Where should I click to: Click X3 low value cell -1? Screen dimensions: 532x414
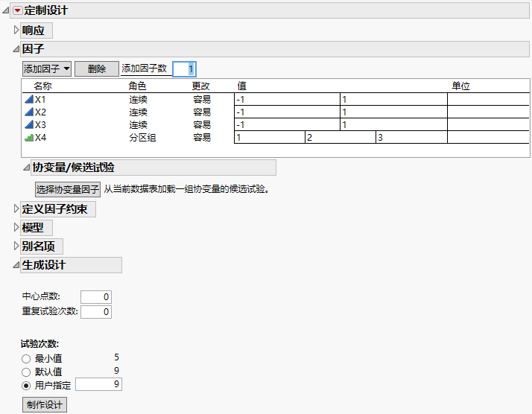(x=287, y=124)
